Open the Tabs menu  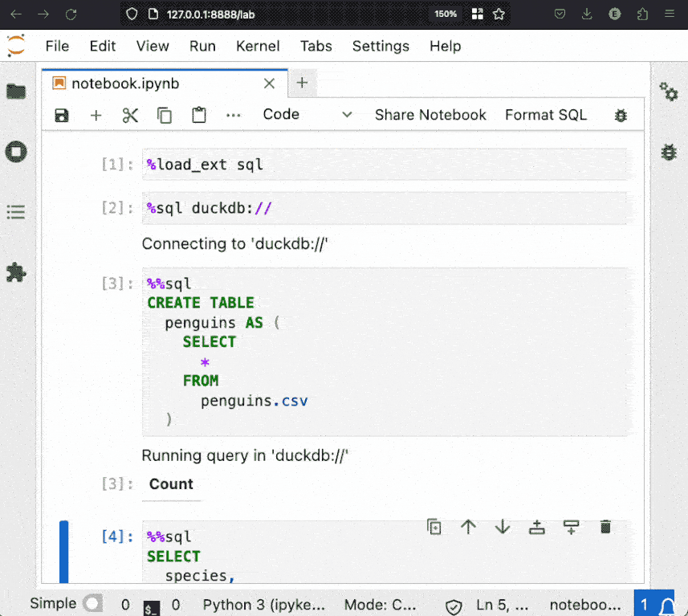[316, 46]
